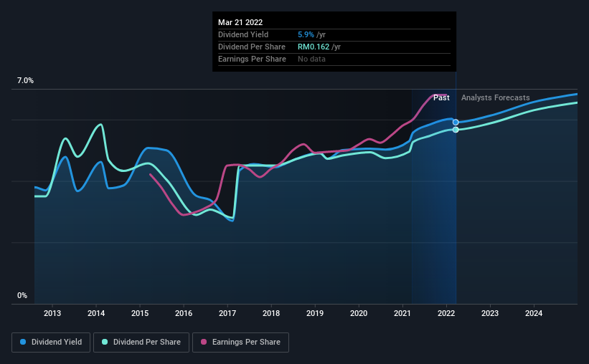Click the No data text in the tooltip

312,59
